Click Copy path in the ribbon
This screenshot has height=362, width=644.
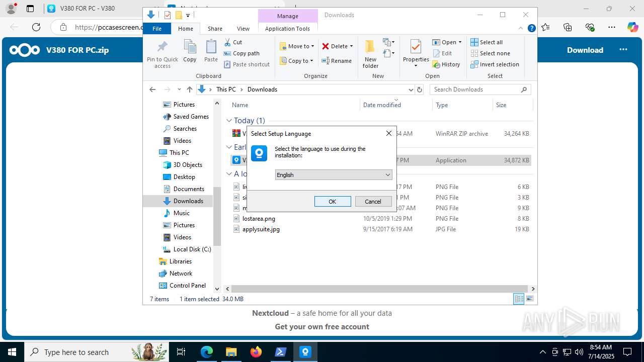point(242,53)
